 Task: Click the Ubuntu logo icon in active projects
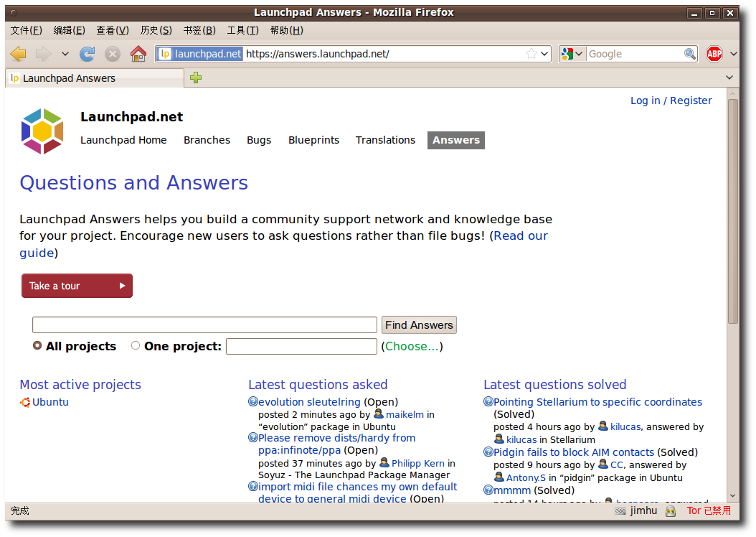[25, 402]
